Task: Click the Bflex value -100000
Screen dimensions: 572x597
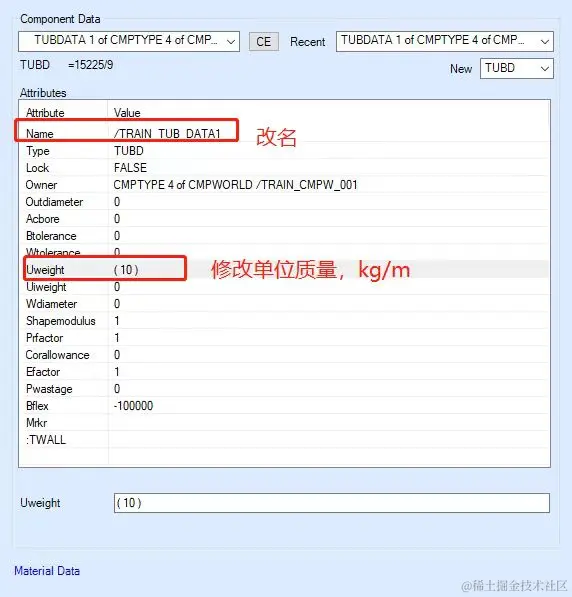Action: (x=133, y=406)
